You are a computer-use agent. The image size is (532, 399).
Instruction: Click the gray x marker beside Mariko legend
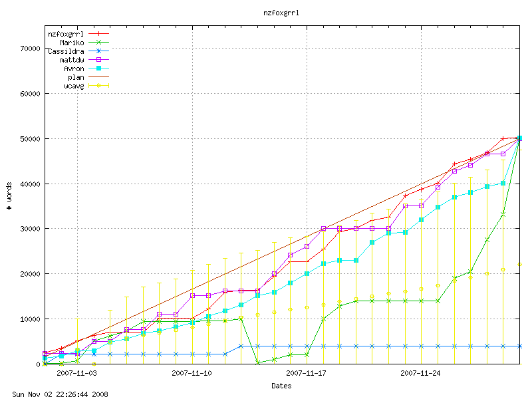click(98, 42)
